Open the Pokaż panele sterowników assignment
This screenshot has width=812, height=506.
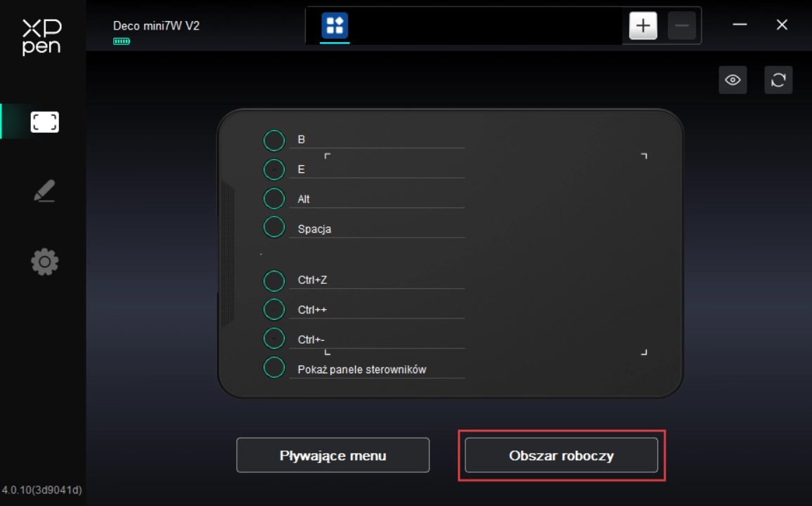point(376,370)
